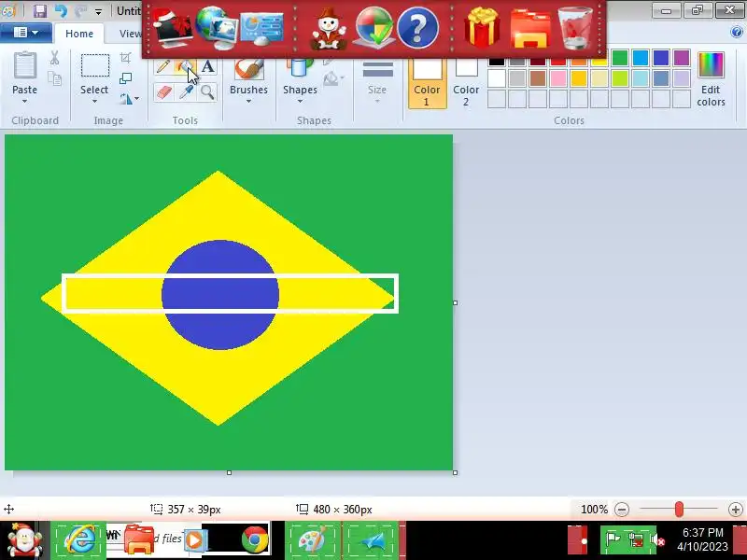Screen dimensions: 747x560
Task: Click the red zoom slider handle
Action: point(679,510)
